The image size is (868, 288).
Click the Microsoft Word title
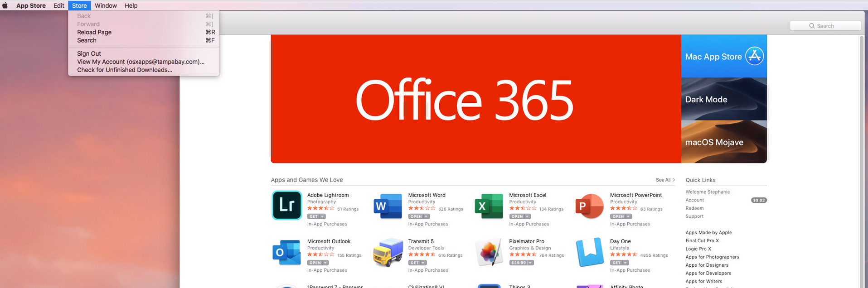pyautogui.click(x=427, y=195)
